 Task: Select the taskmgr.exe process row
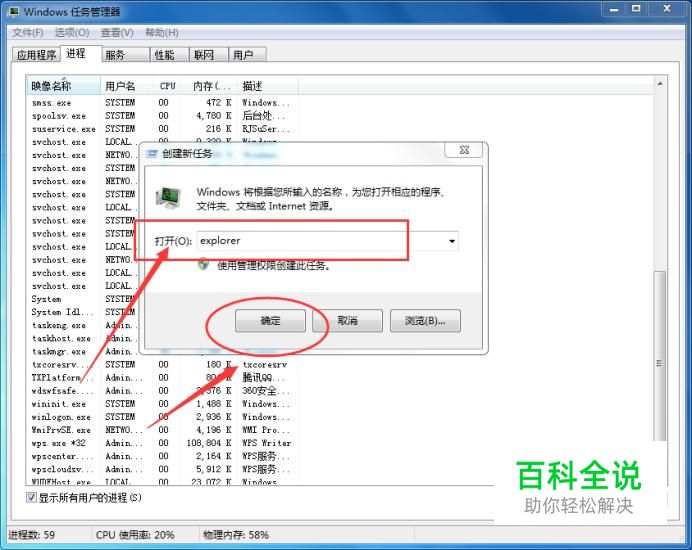coord(83,352)
